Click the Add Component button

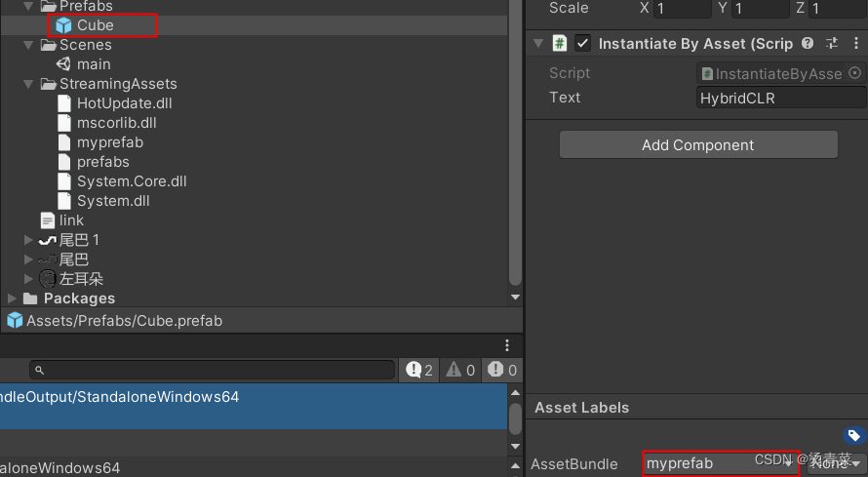(698, 145)
